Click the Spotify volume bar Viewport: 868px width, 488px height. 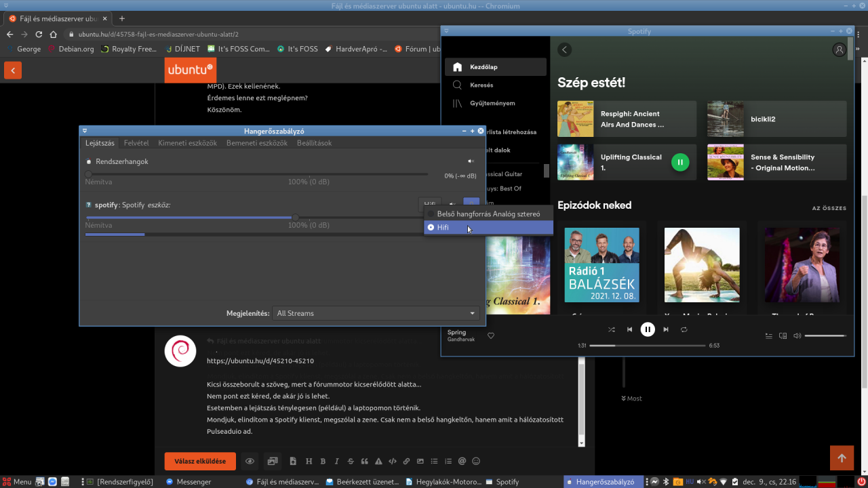(x=825, y=335)
